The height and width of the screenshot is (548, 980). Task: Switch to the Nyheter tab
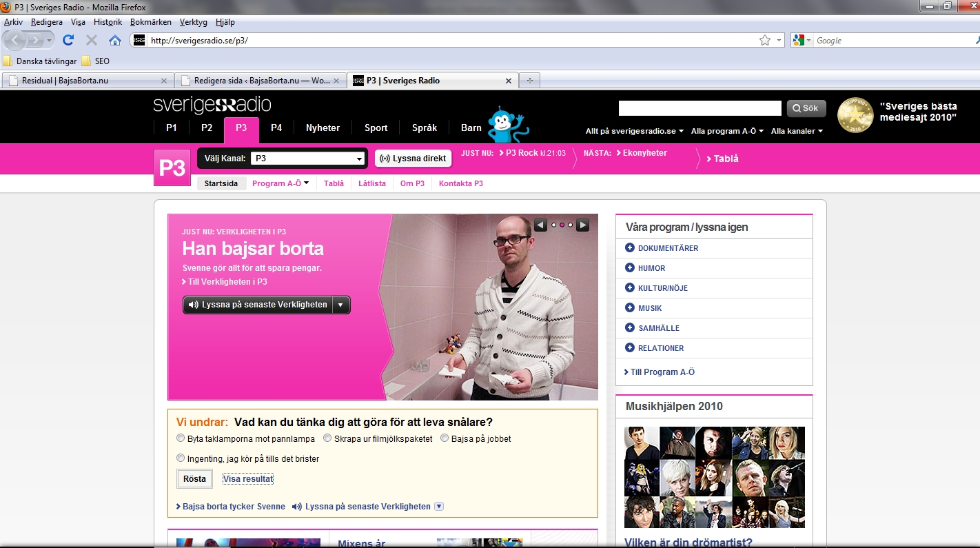click(x=323, y=128)
